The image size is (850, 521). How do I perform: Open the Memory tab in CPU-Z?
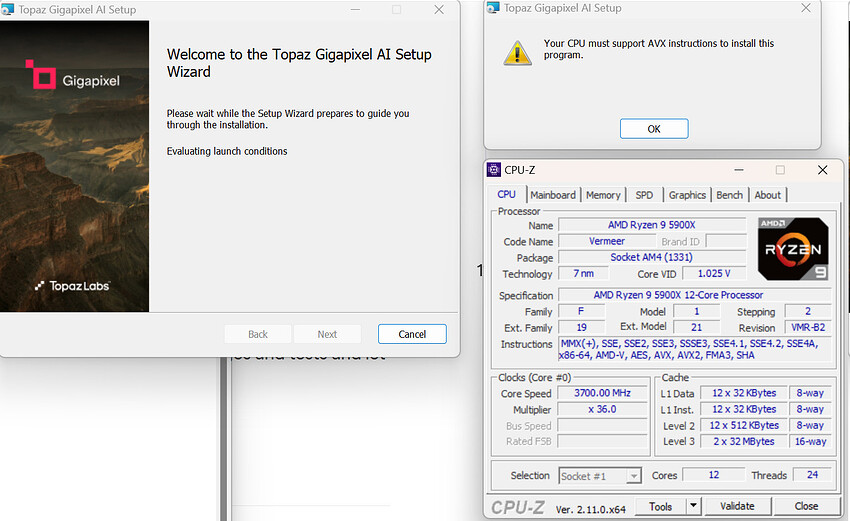[x=603, y=195]
